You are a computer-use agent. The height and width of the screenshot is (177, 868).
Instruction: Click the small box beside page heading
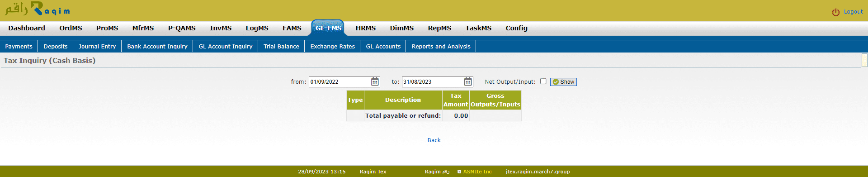(864, 60)
